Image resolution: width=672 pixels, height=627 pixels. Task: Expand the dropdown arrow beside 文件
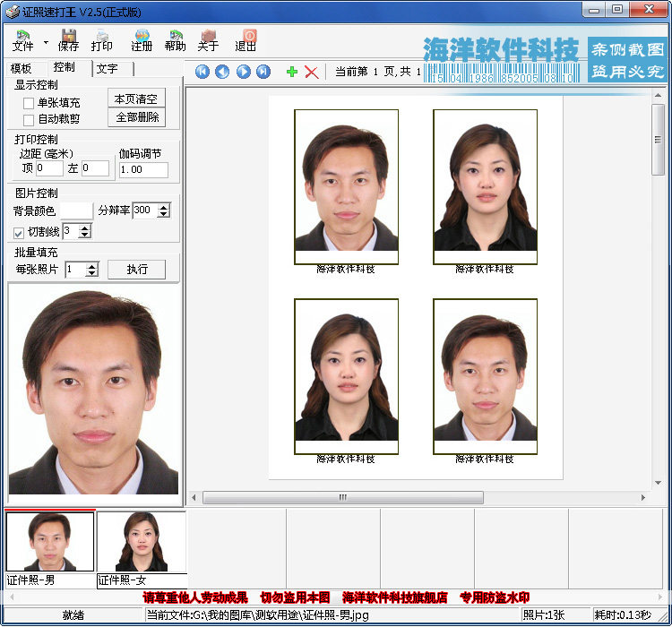coord(46,42)
